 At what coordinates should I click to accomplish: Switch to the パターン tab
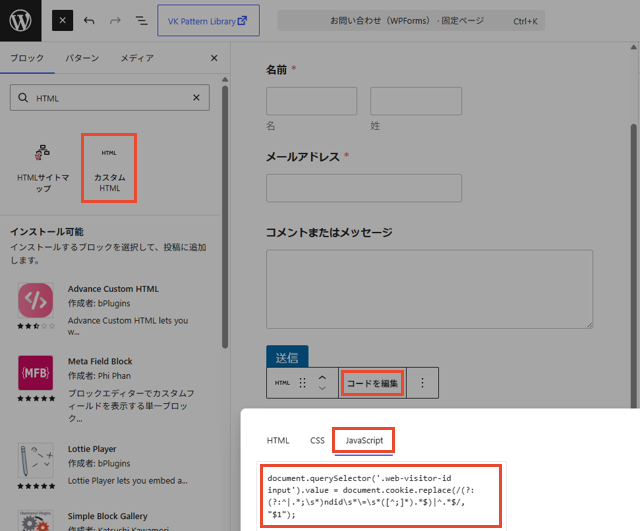[x=82, y=58]
